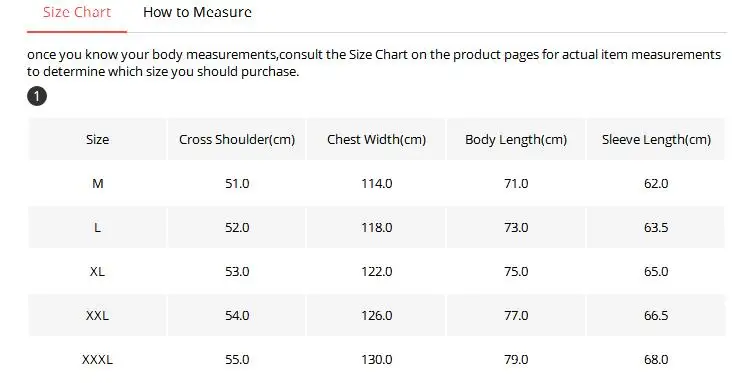Click the Chest Width(cm) column header
This screenshot has height=383, width=751.
(376, 139)
